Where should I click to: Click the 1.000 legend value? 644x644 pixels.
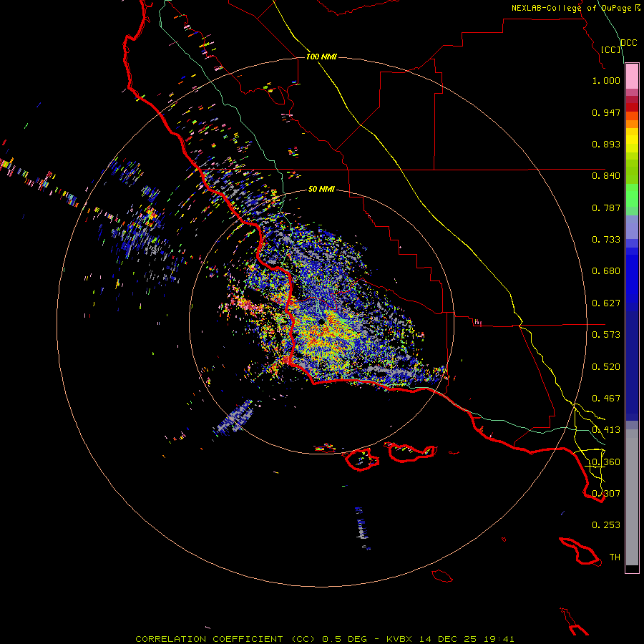pyautogui.click(x=606, y=80)
